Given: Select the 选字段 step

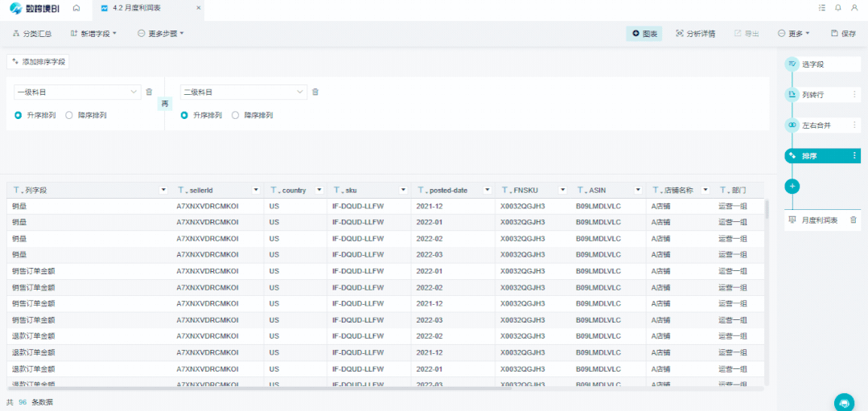Looking at the screenshot, I should [821, 64].
